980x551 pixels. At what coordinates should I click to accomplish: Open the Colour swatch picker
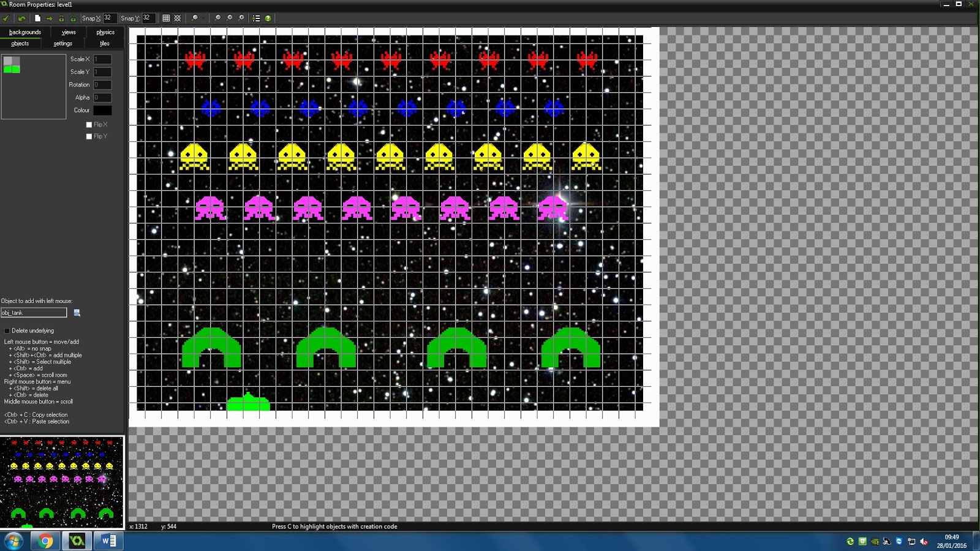point(103,110)
